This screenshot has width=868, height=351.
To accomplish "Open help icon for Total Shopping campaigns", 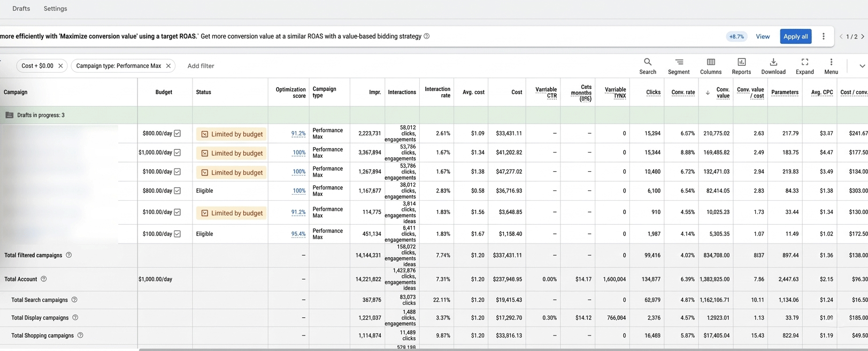I will pos(80,335).
